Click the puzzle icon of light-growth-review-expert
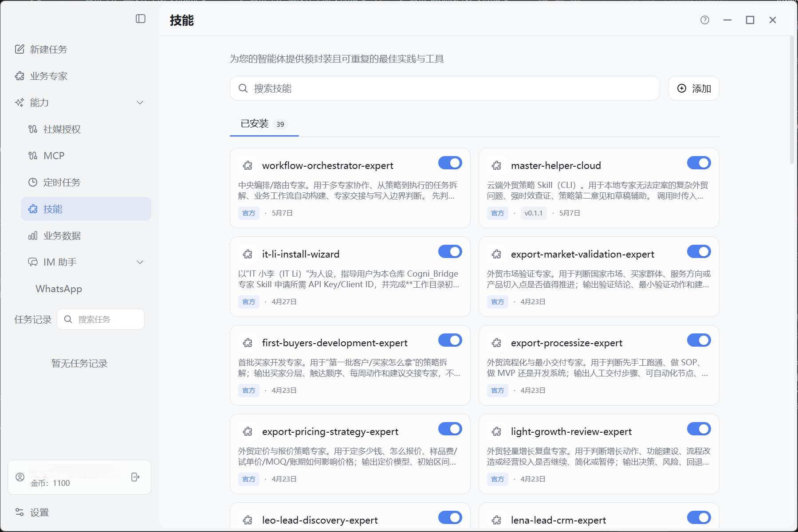 tap(496, 431)
